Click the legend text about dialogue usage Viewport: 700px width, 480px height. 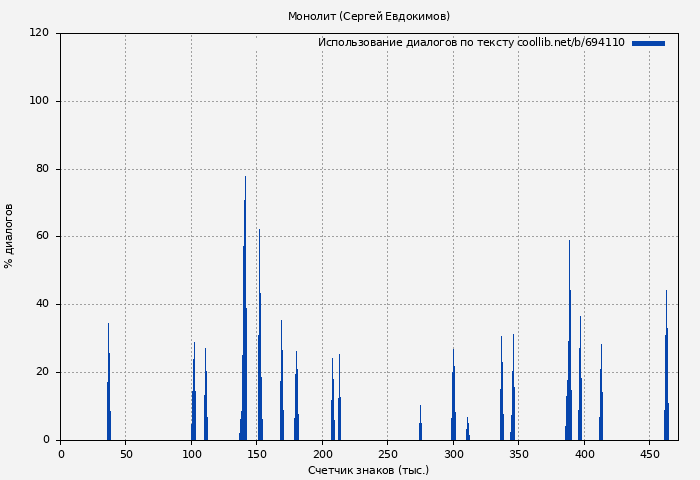(x=471, y=43)
